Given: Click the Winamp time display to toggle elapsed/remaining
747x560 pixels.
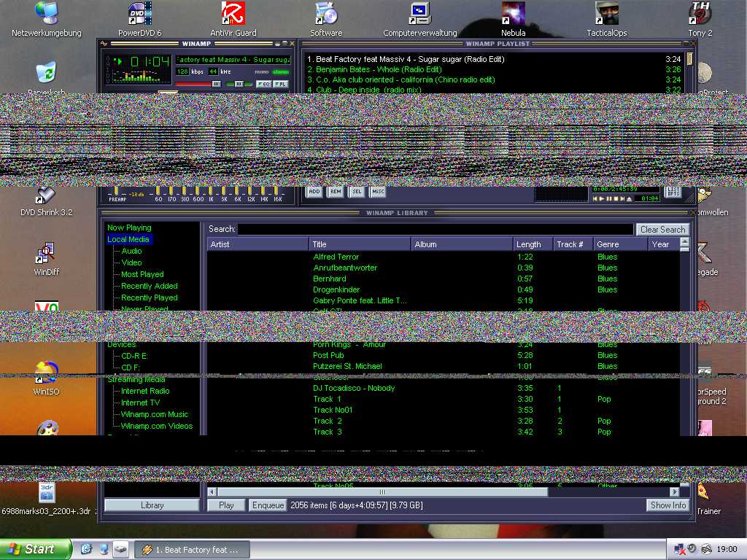Looking at the screenshot, I should 150,61.
